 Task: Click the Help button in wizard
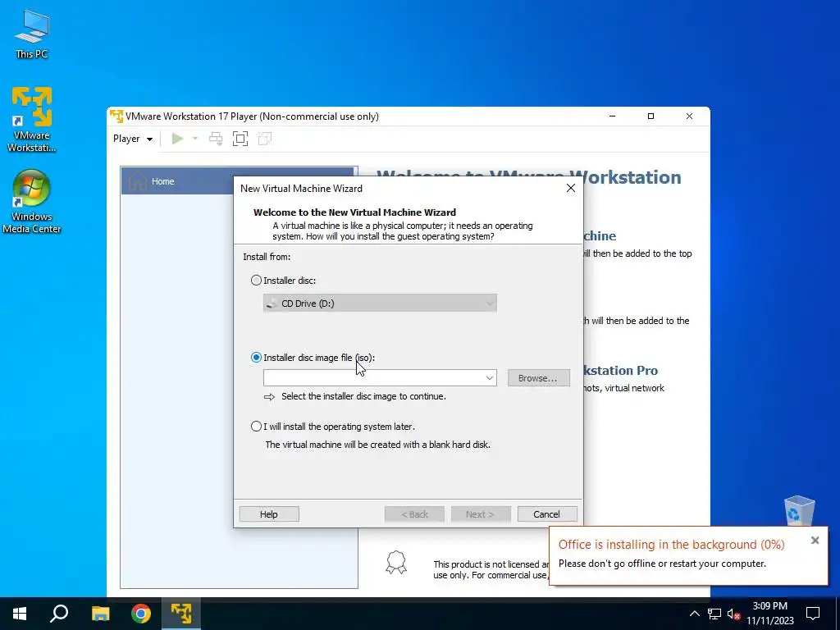click(x=269, y=514)
